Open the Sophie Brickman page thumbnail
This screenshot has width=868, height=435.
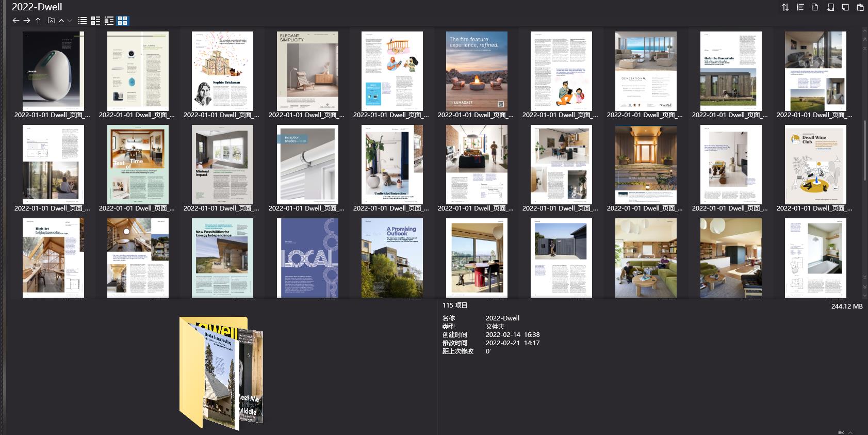click(223, 71)
